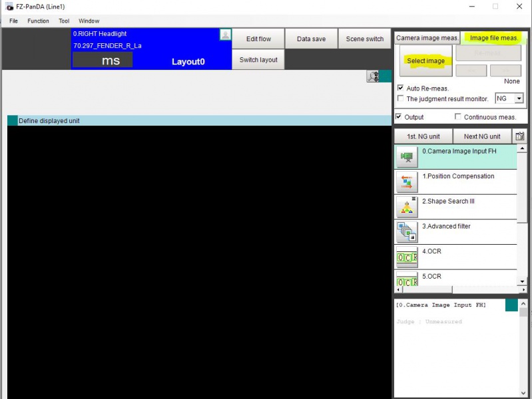Toggle the Auto Re-meas. checkbox
Viewport: 532px width, 399px height.
(x=401, y=88)
